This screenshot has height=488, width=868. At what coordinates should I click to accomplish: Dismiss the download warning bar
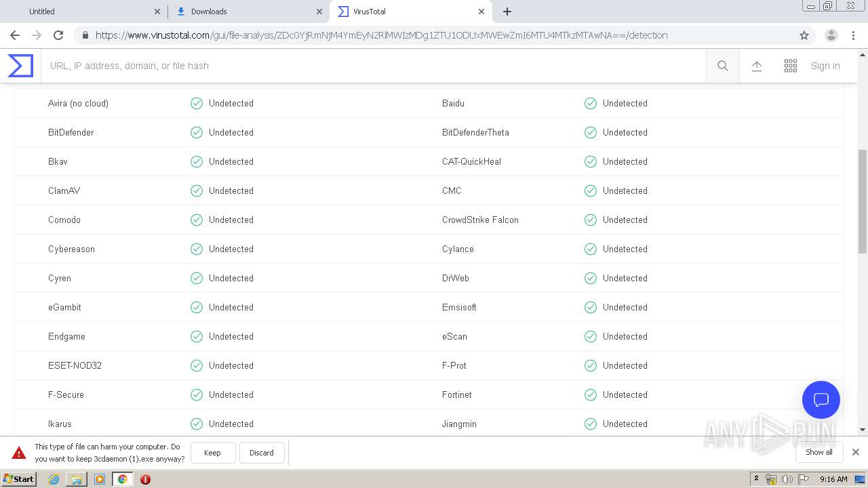click(x=856, y=452)
